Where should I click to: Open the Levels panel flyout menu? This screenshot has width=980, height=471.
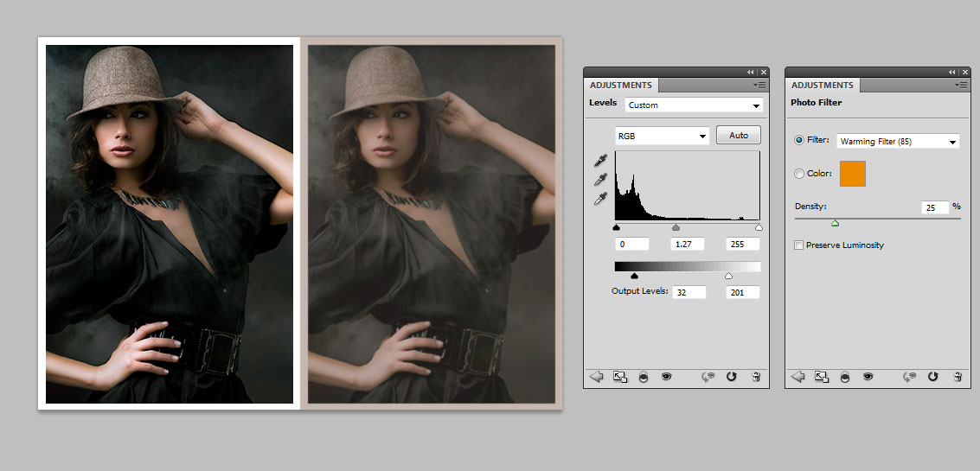[x=759, y=86]
